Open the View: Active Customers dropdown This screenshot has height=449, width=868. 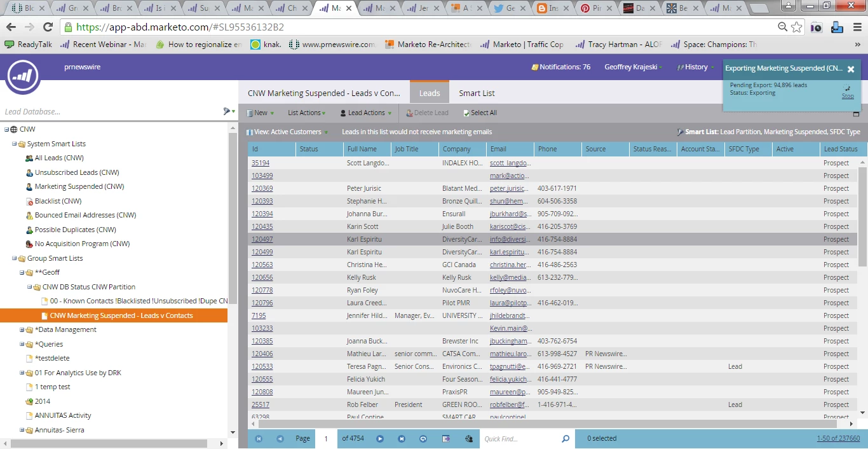pos(288,132)
